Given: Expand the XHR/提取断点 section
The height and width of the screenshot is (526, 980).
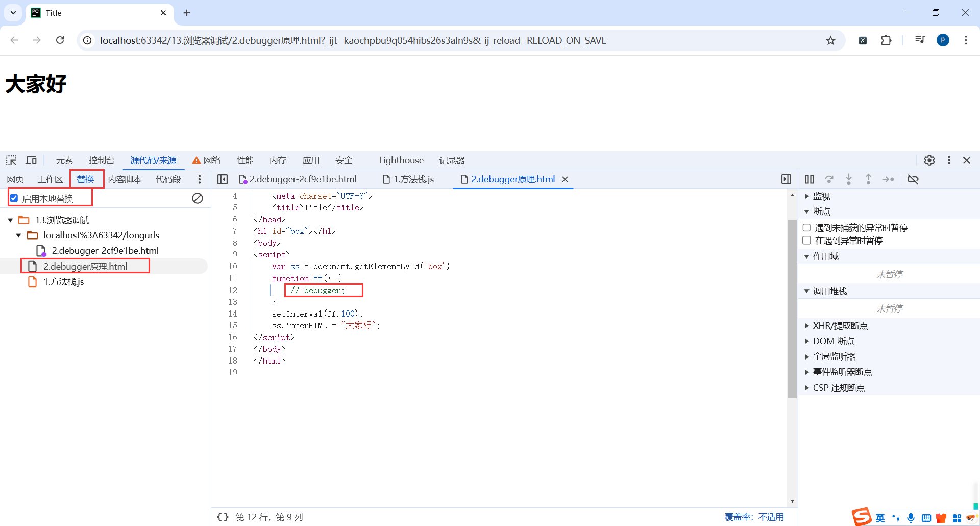Looking at the screenshot, I should click(x=807, y=326).
